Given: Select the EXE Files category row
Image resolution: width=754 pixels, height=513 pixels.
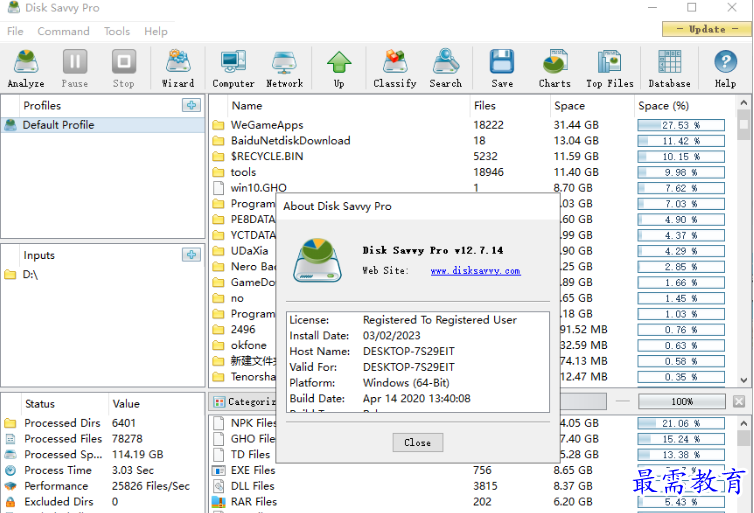Looking at the screenshot, I should (471, 470).
